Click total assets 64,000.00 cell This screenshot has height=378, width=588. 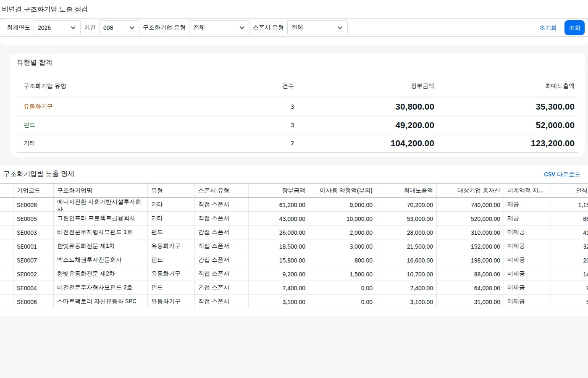pos(470,288)
